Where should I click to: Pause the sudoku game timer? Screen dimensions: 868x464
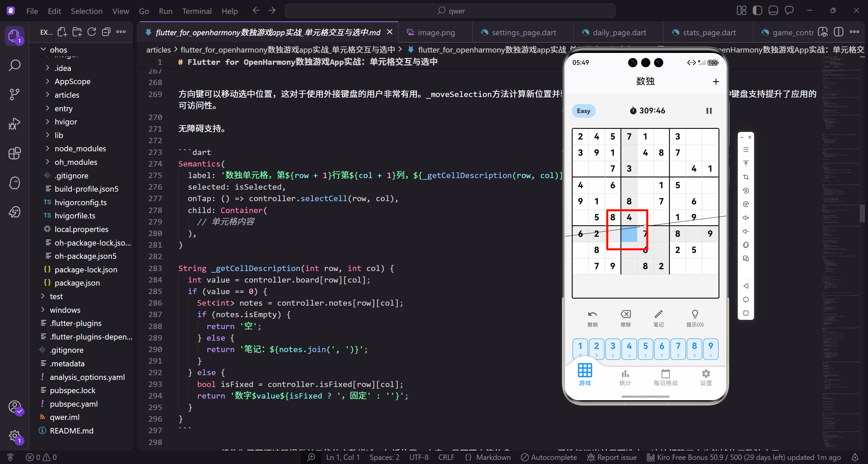[x=709, y=111]
